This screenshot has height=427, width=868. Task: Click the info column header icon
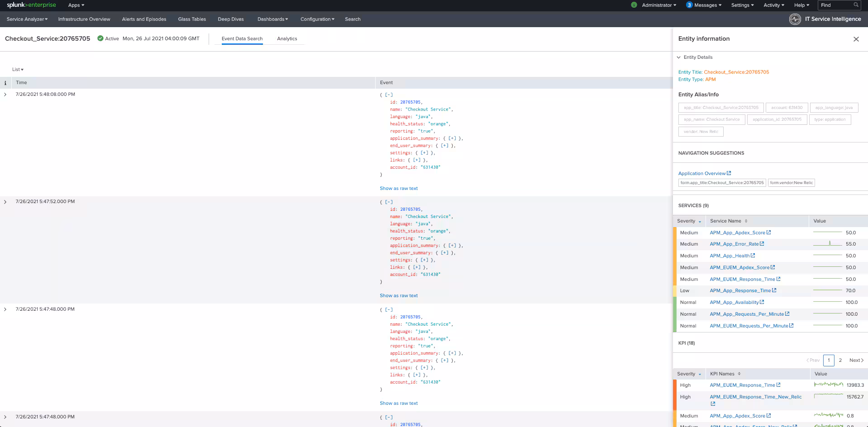(5, 83)
